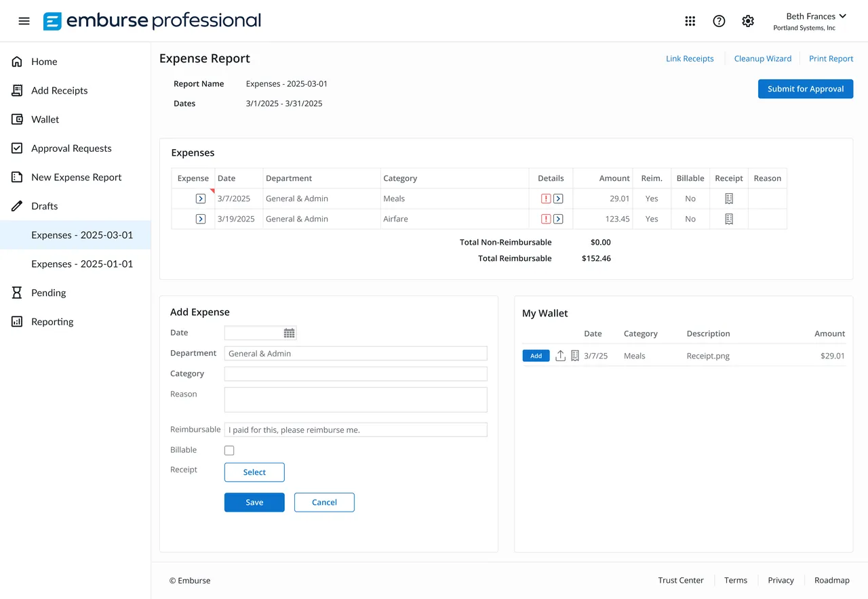Open Reporting in sidebar
The height and width of the screenshot is (599, 868).
(x=52, y=322)
